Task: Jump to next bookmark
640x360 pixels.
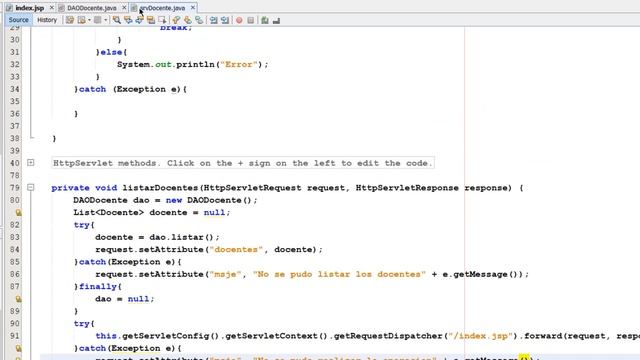Action: 188,20
